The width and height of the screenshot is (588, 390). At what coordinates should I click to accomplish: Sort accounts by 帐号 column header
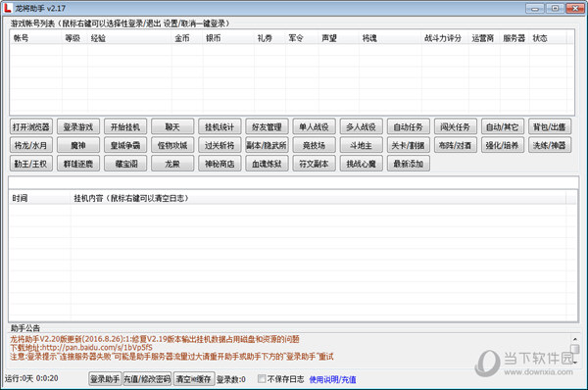pyautogui.click(x=36, y=38)
